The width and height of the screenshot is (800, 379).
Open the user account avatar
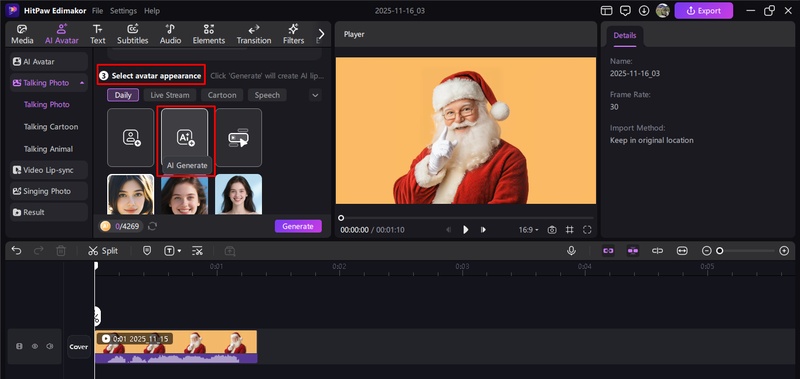[x=663, y=11]
